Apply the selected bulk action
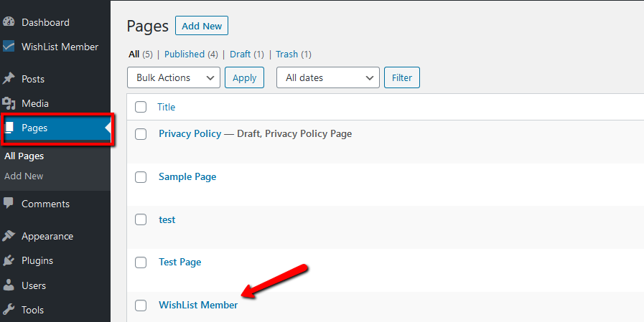Image resolution: width=644 pixels, height=322 pixels. [244, 77]
